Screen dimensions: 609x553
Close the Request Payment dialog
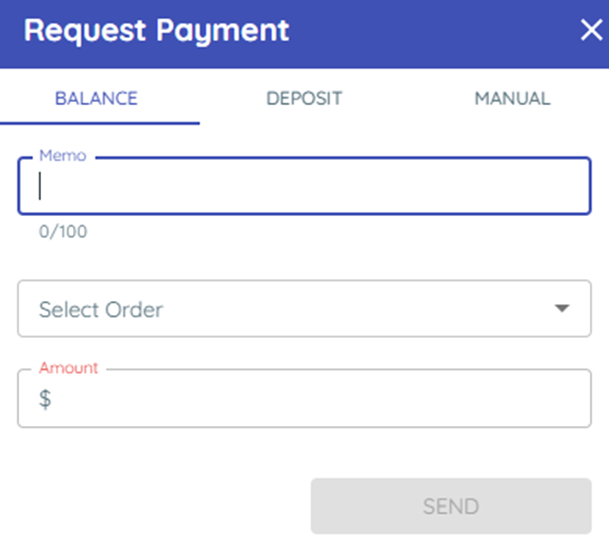pos(590,30)
